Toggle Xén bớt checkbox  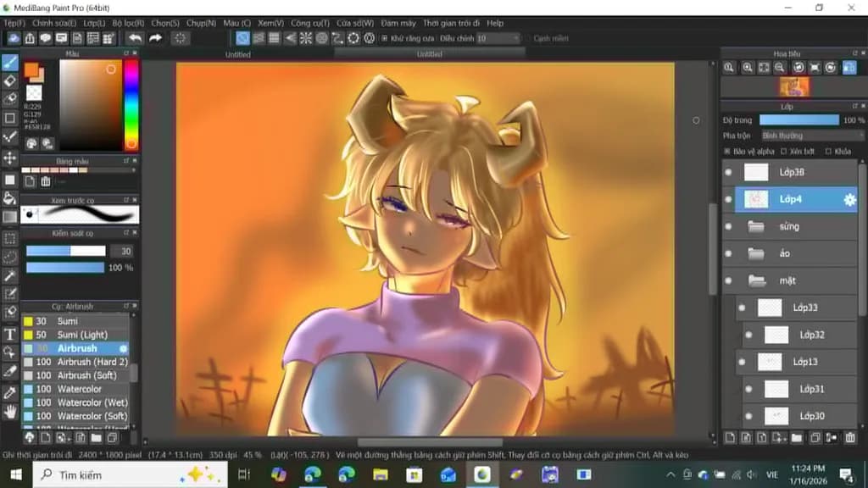[x=783, y=151]
